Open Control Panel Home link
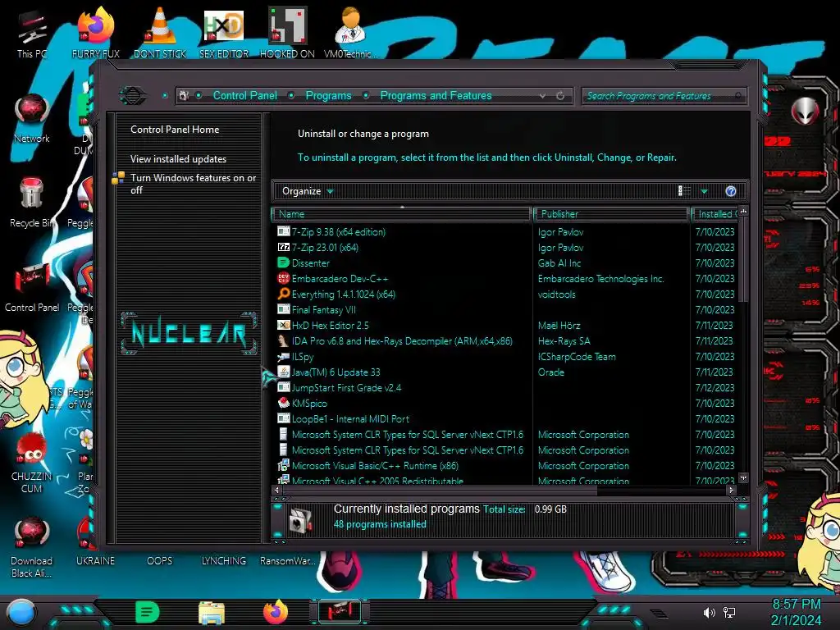840x630 pixels. 175,130
